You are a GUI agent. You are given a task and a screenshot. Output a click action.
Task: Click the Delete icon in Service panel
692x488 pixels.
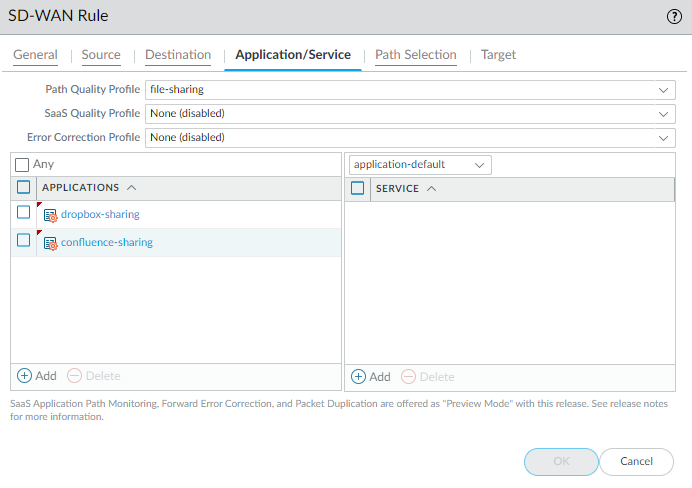[x=408, y=377]
